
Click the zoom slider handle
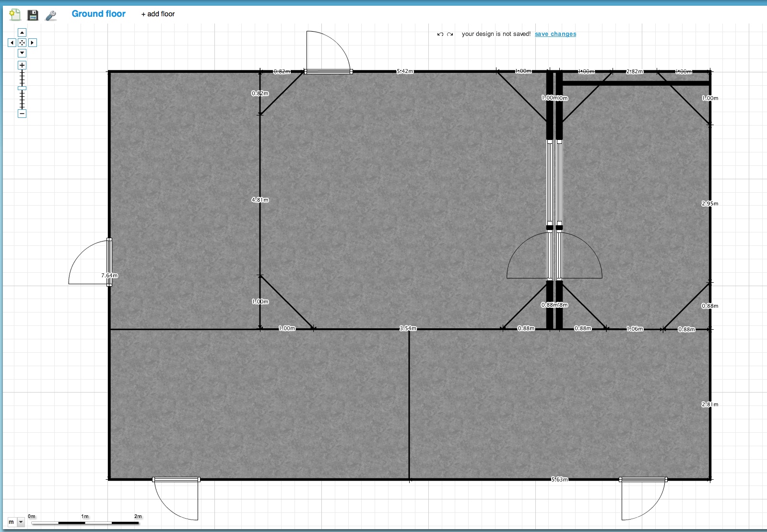tap(22, 88)
